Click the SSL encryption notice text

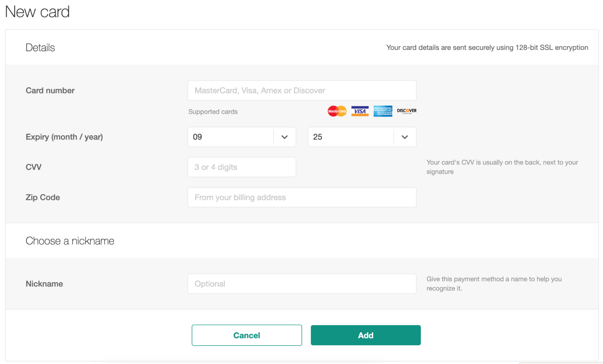coord(487,47)
